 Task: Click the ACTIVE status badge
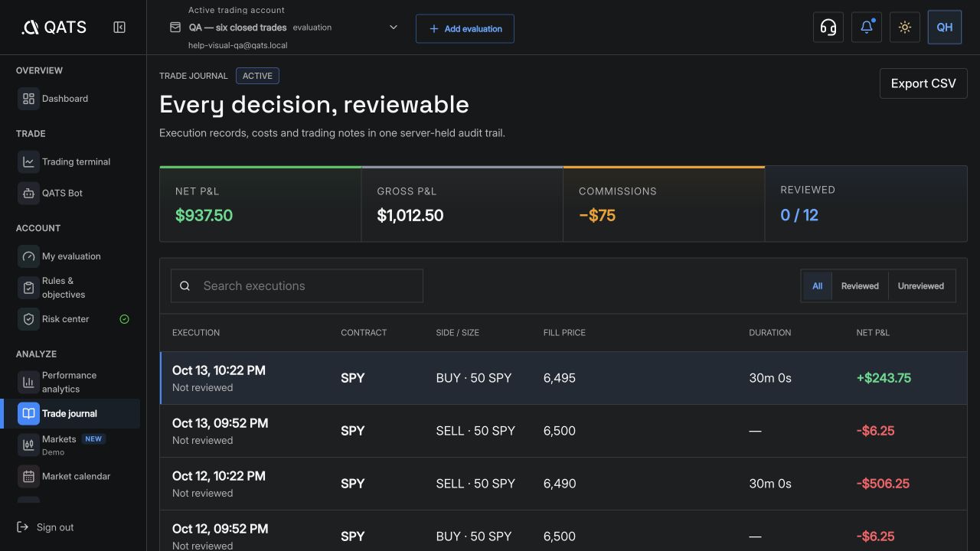pos(257,76)
